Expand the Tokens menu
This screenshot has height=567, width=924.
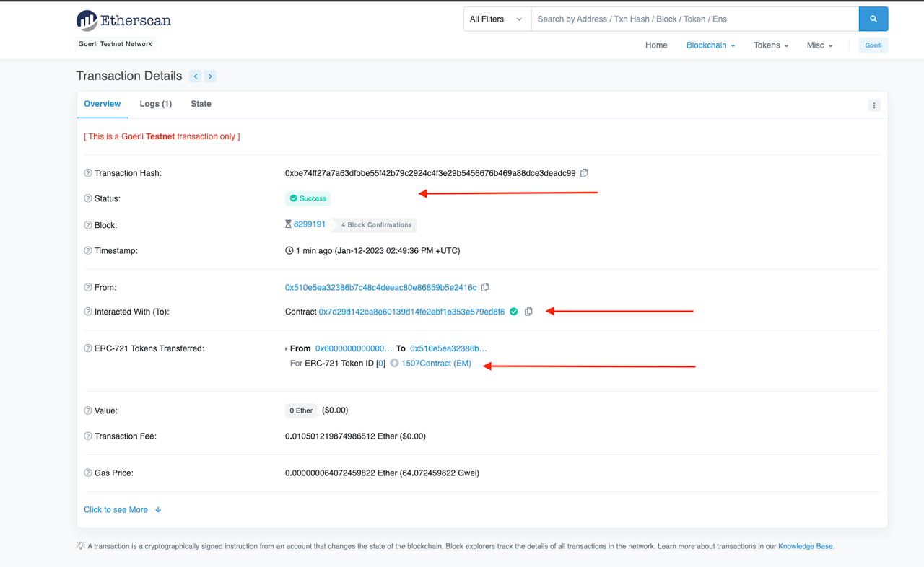[770, 45]
